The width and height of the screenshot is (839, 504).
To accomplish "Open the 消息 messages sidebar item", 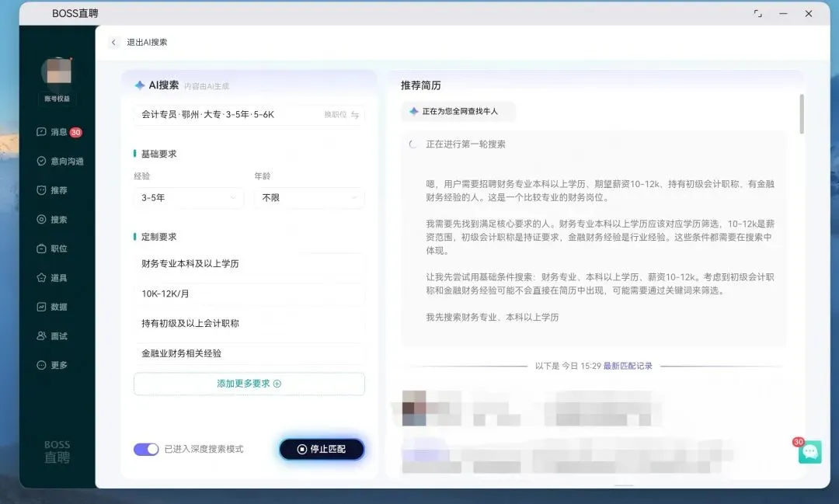I will 58,132.
